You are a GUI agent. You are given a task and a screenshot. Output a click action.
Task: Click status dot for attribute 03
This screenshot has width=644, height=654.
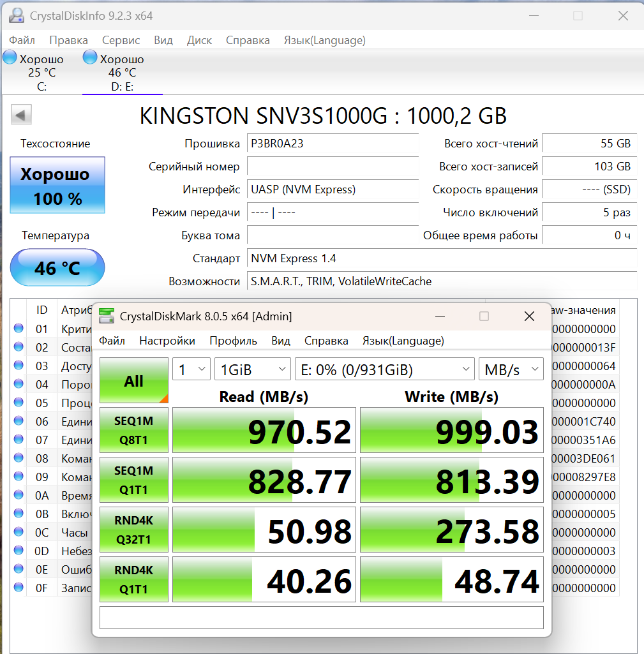pos(19,365)
